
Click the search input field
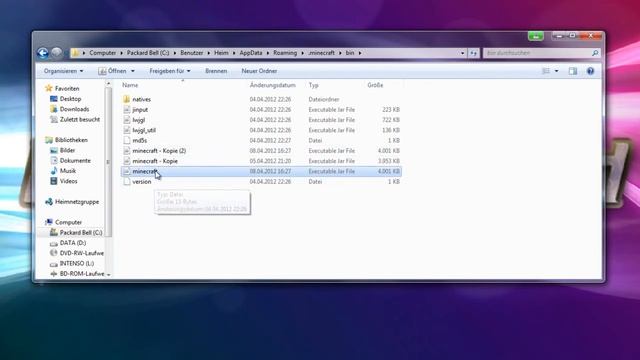[537, 53]
